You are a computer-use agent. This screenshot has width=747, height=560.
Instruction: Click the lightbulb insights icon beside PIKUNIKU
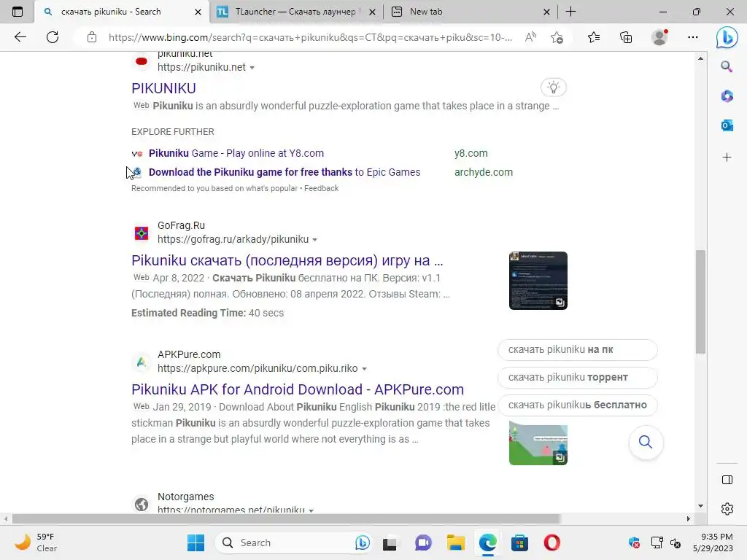point(553,87)
